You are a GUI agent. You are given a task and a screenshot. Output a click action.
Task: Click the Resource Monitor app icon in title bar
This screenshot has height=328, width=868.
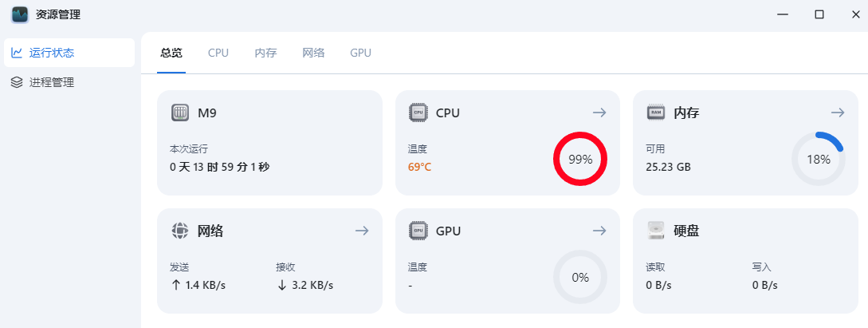(20, 14)
